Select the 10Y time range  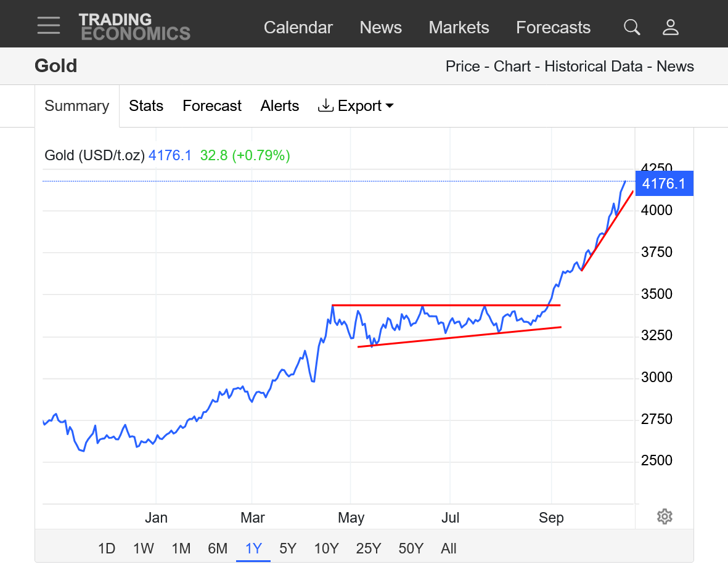326,548
